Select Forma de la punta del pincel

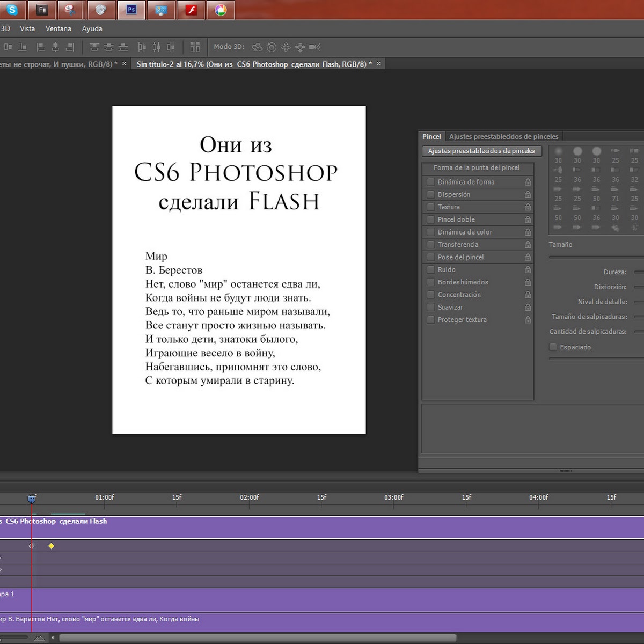pos(477,168)
